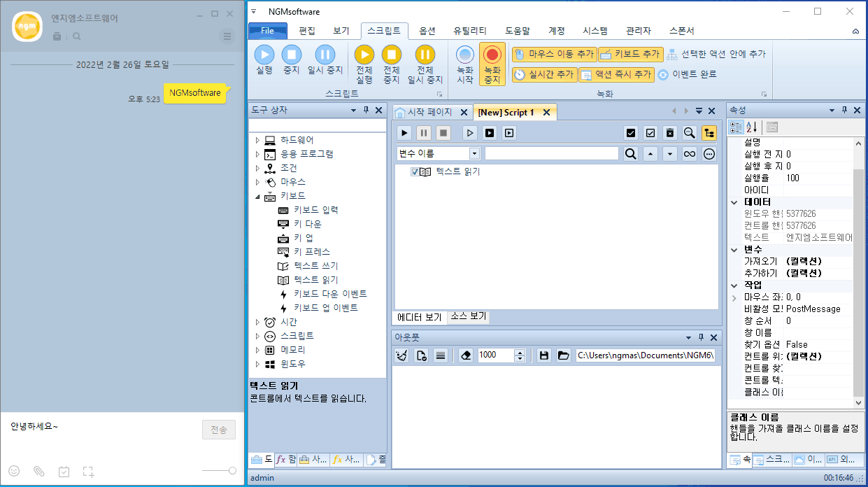Select 키보드 입력 in toolbox tree
The width and height of the screenshot is (868, 487).
click(x=316, y=210)
